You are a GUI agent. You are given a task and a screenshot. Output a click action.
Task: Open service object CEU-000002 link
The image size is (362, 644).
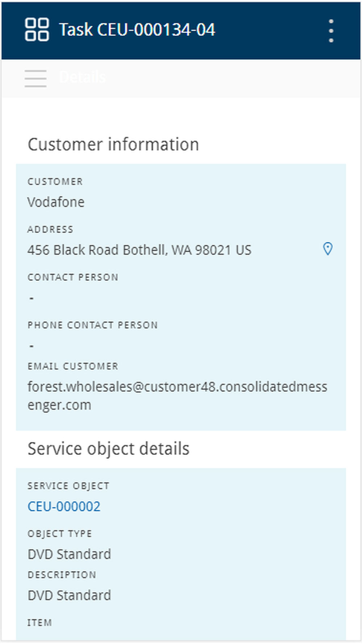(x=64, y=506)
